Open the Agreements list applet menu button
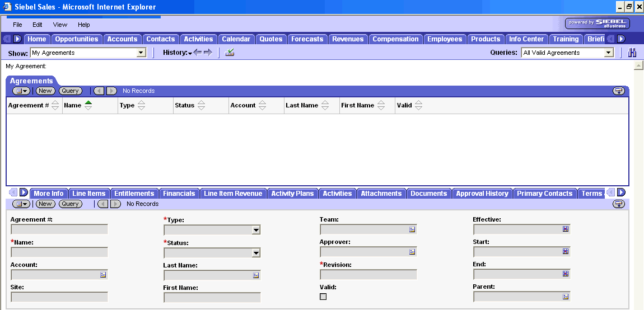 (x=21, y=91)
